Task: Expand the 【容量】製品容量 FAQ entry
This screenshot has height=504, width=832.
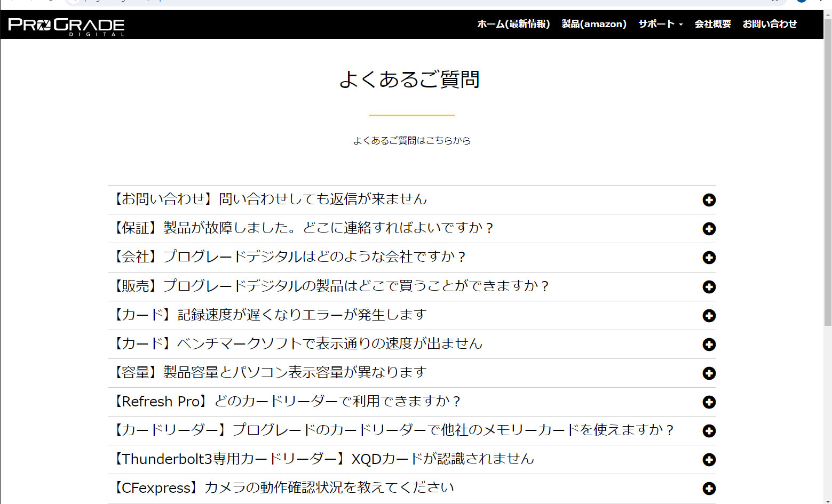Action: (x=709, y=373)
